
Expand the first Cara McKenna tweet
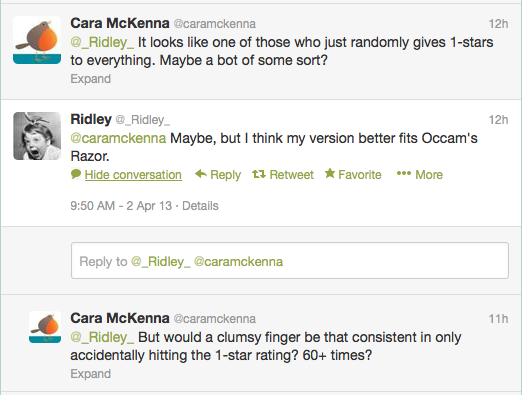90,79
